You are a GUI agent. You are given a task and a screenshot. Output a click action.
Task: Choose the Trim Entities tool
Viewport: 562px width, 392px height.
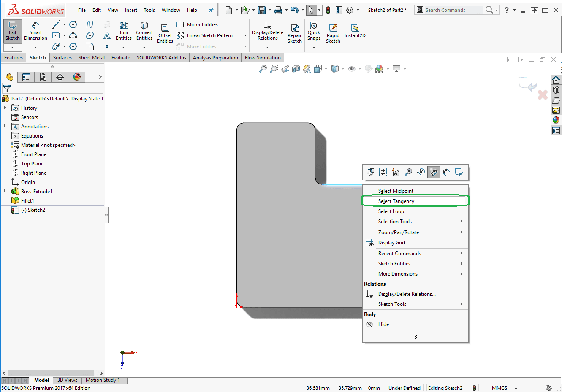pyautogui.click(x=123, y=31)
